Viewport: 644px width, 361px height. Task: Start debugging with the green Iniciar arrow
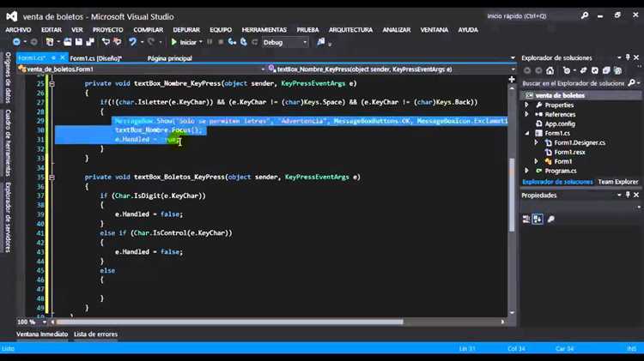(x=173, y=42)
